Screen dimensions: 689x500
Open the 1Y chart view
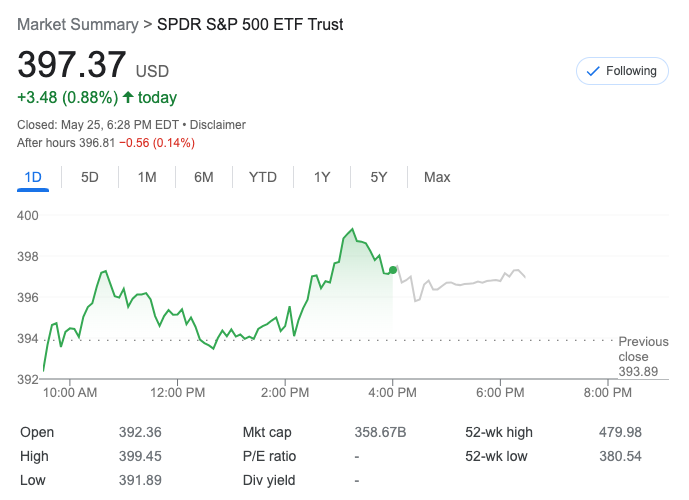[x=322, y=177]
